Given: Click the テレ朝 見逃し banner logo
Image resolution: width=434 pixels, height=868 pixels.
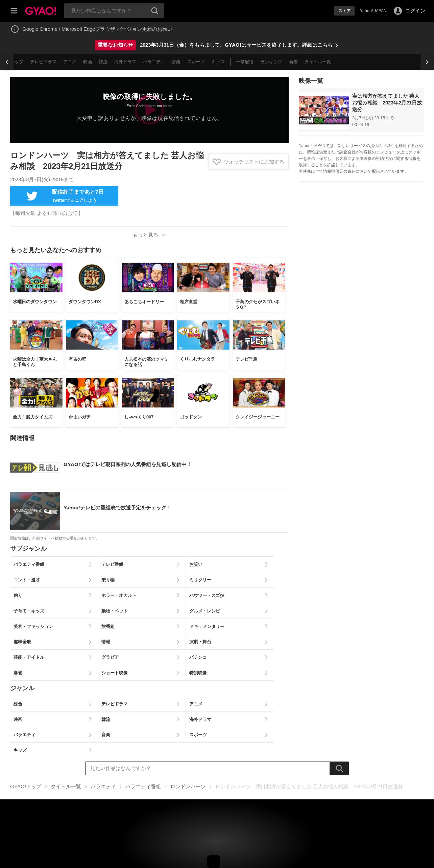Looking at the screenshot, I should pyautogui.click(x=35, y=468).
